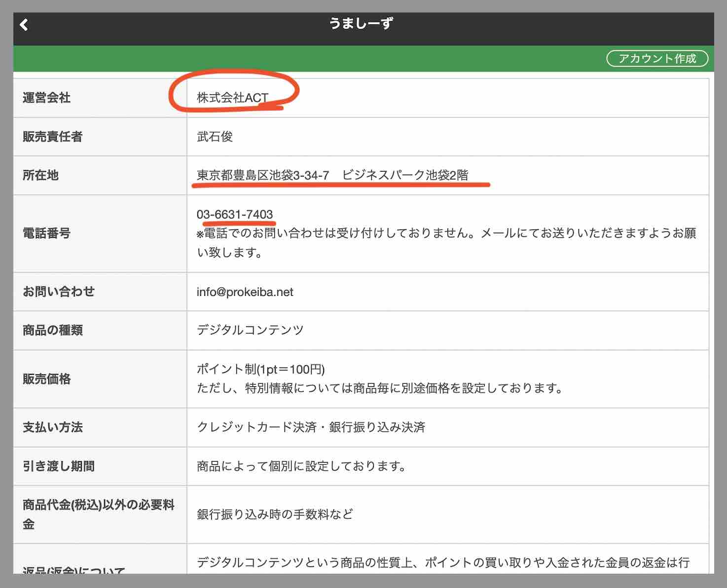Select the 支払い方法 row
The image size is (727, 588).
[x=52, y=428]
